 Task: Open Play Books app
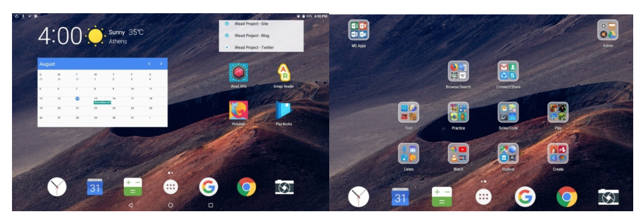coord(284,110)
